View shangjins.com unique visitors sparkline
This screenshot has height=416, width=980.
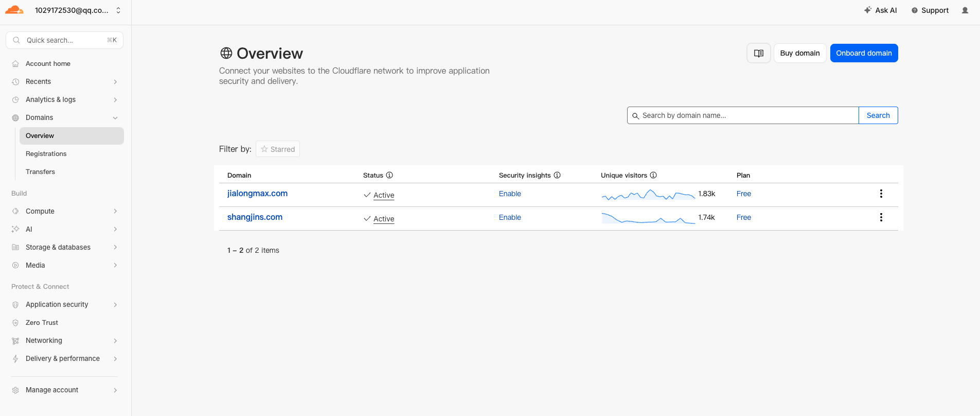pos(648,218)
